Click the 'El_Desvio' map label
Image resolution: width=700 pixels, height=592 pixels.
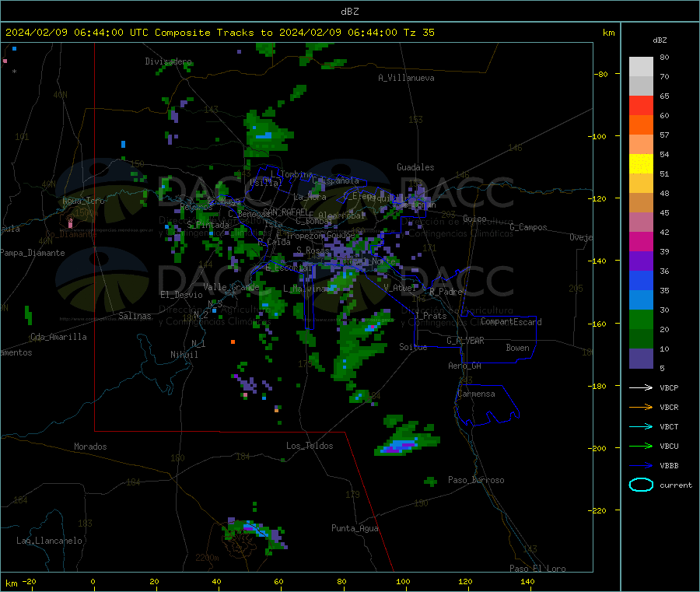click(181, 295)
